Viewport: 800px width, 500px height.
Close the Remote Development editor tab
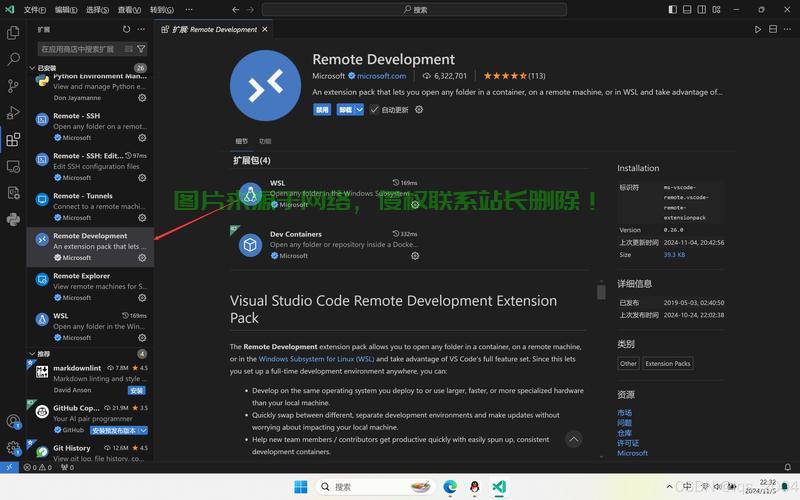pos(265,30)
